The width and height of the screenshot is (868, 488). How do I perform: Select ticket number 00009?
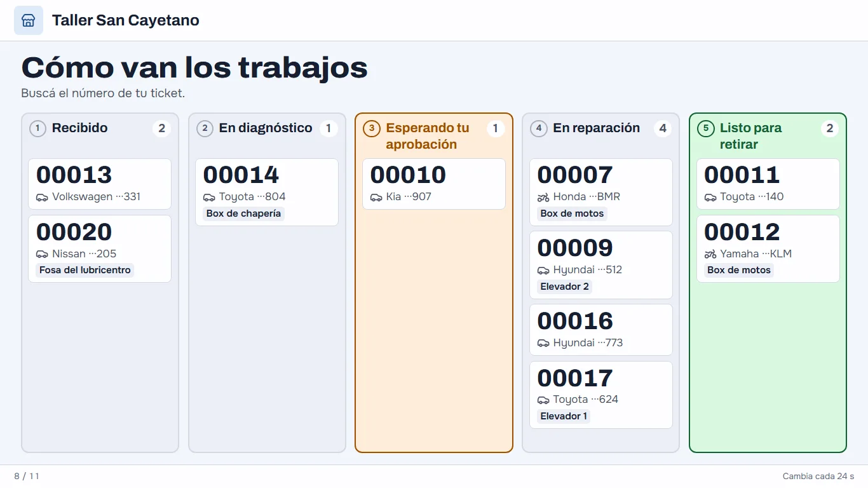tap(575, 248)
